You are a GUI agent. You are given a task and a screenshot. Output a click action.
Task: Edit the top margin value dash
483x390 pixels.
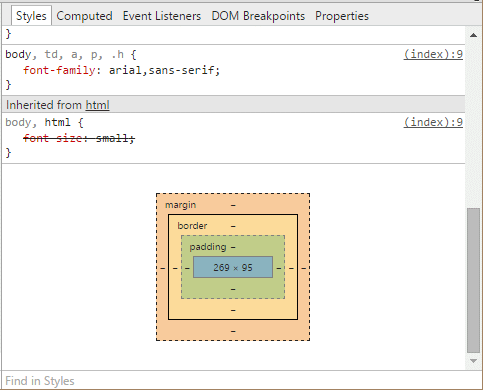pos(233,205)
